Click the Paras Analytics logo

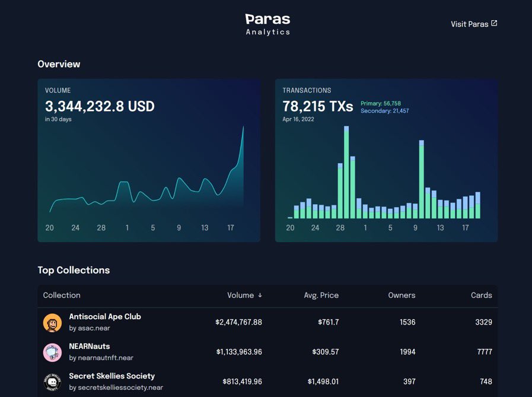(267, 24)
